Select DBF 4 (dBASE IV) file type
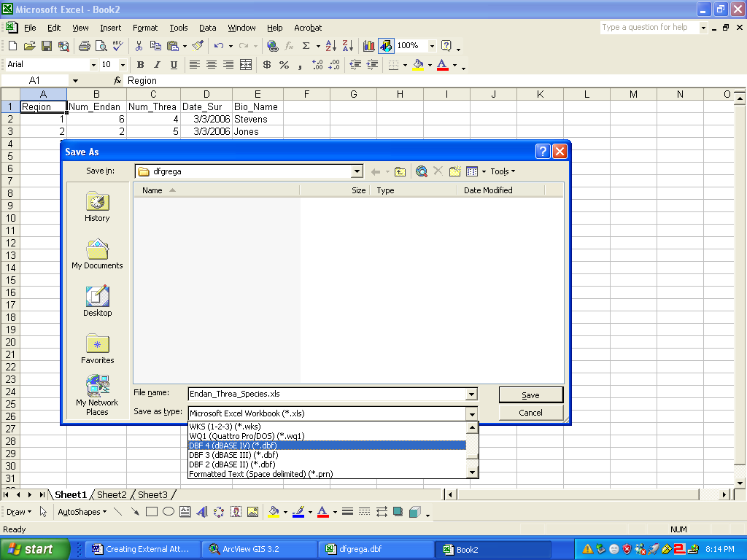 pyautogui.click(x=328, y=446)
